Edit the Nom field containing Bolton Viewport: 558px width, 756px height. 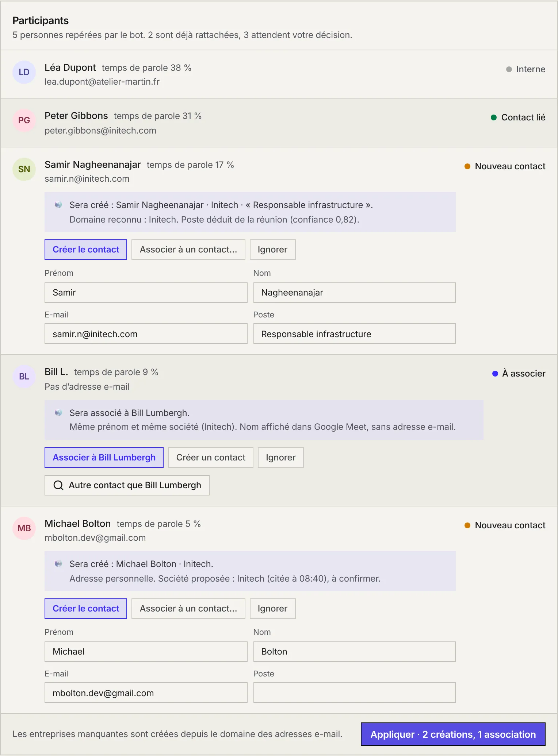pyautogui.click(x=355, y=652)
